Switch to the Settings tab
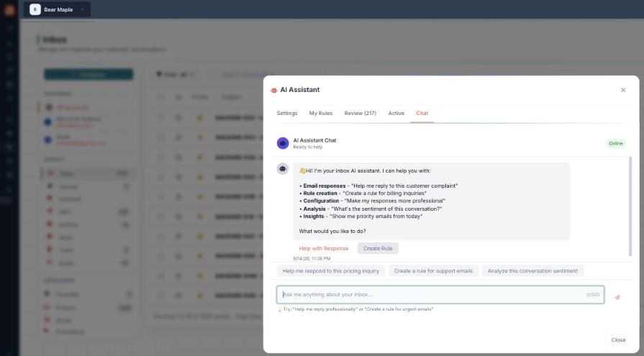The image size is (644, 356). click(286, 114)
